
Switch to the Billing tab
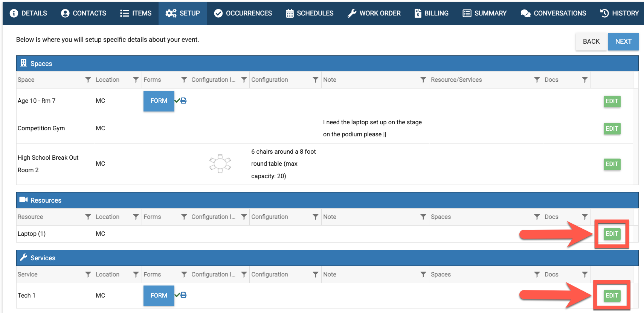432,13
